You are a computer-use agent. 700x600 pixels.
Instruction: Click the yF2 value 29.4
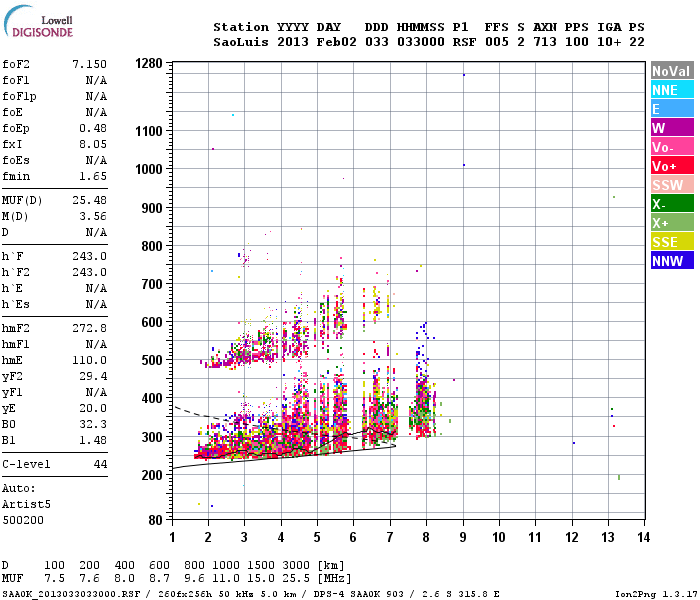click(93, 376)
